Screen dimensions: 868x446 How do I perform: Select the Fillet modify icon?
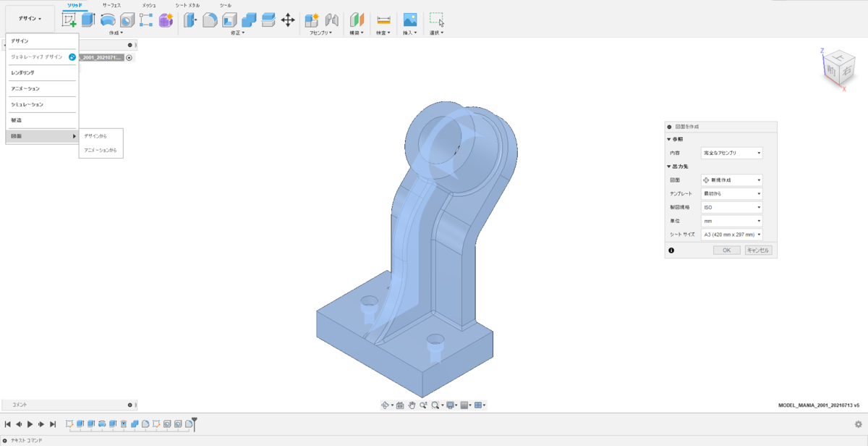(210, 20)
